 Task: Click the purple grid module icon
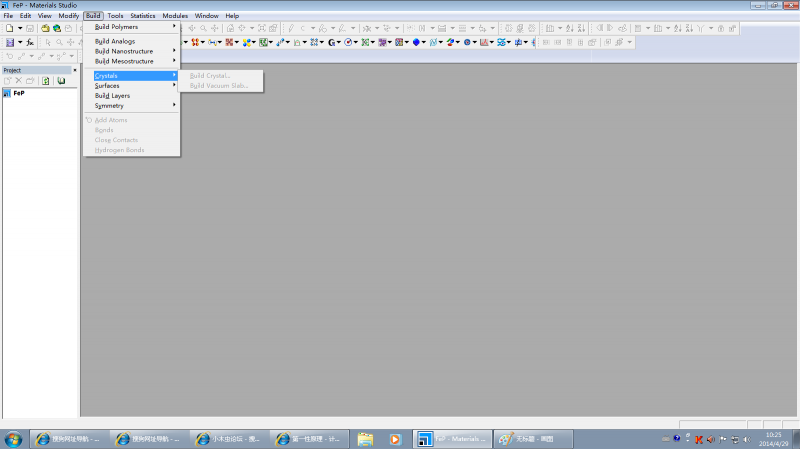pos(382,42)
